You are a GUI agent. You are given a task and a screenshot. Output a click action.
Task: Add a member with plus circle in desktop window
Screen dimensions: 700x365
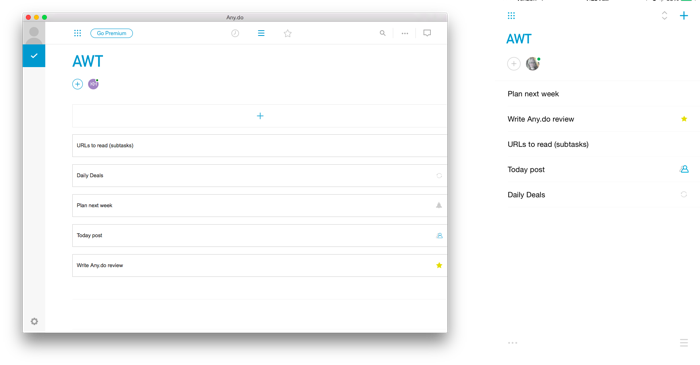click(x=78, y=84)
